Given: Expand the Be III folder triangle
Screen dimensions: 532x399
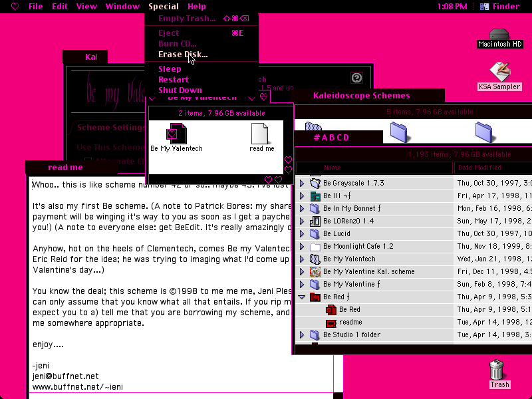Looking at the screenshot, I should pos(302,196).
